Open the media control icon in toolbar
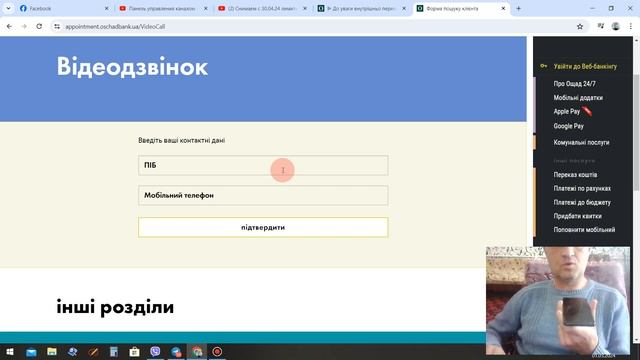This screenshot has width=640, height=360. pyautogui.click(x=601, y=26)
